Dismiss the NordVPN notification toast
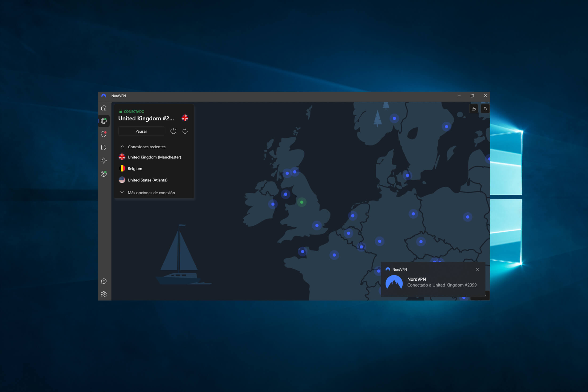 [x=477, y=269]
